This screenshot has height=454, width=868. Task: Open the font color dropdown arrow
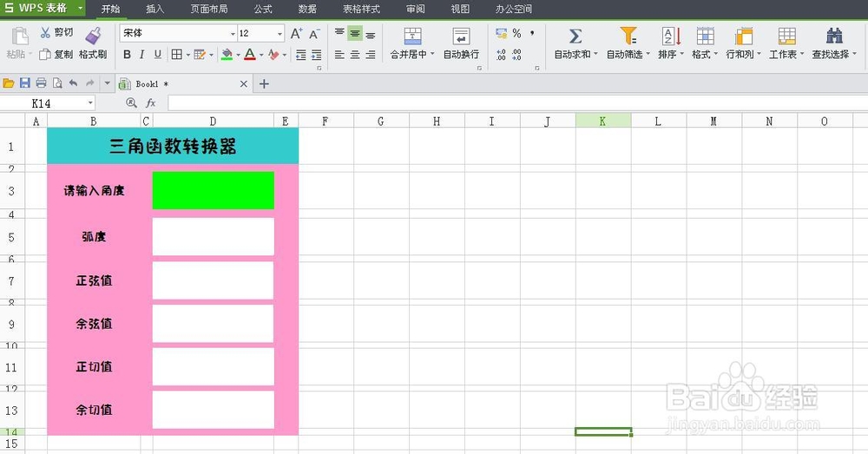tap(261, 55)
